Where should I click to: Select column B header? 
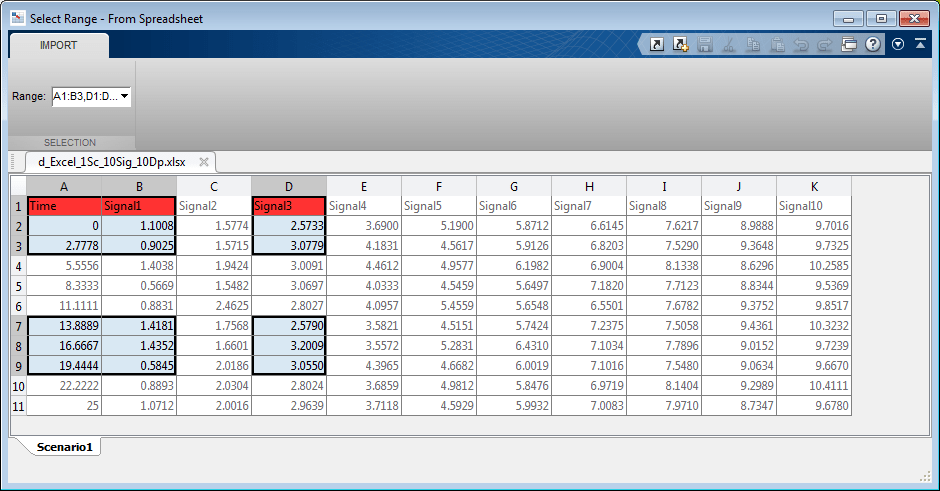(x=139, y=186)
